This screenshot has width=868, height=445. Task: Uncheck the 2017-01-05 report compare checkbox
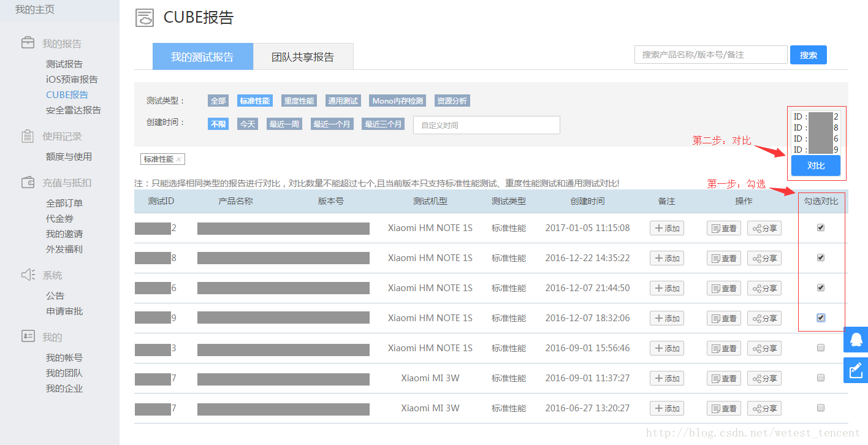click(821, 227)
